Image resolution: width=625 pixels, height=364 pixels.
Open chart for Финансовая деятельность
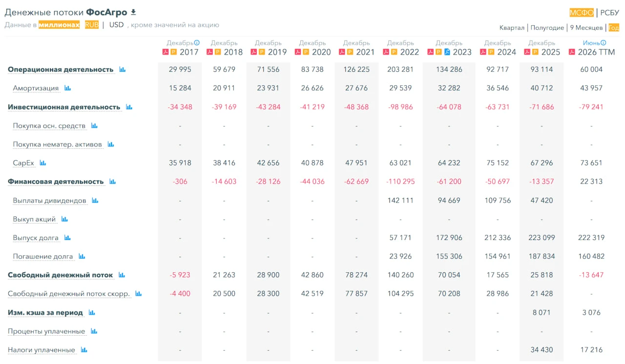(x=113, y=182)
